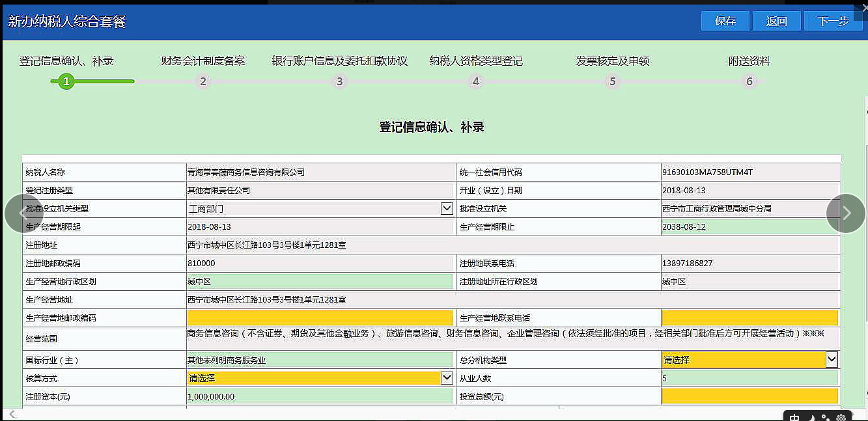Viewport: 868px width, 421px height.
Task: Toggle Chinese/English input via 中 icon
Action: [794, 417]
